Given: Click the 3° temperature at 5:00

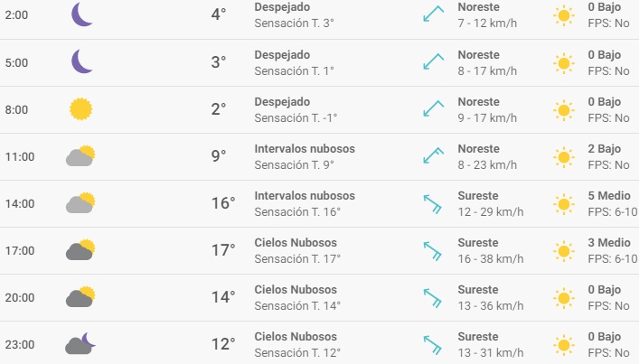Looking at the screenshot, I should [219, 62].
